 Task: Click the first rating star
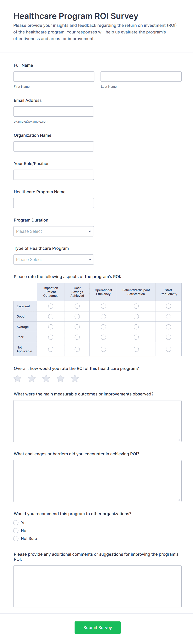(17, 378)
